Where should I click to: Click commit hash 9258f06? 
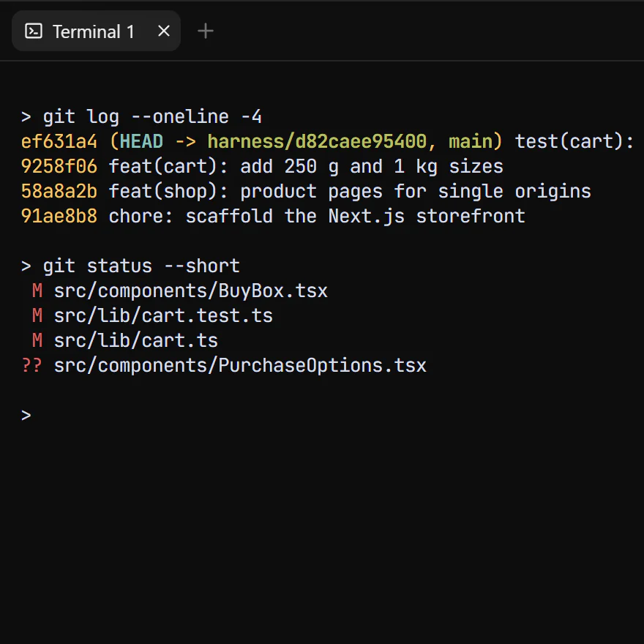tap(59, 167)
